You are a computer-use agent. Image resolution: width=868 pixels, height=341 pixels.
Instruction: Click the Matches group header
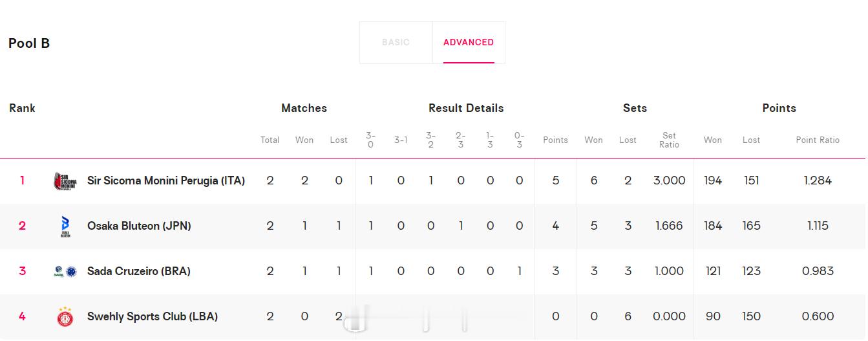[304, 108]
